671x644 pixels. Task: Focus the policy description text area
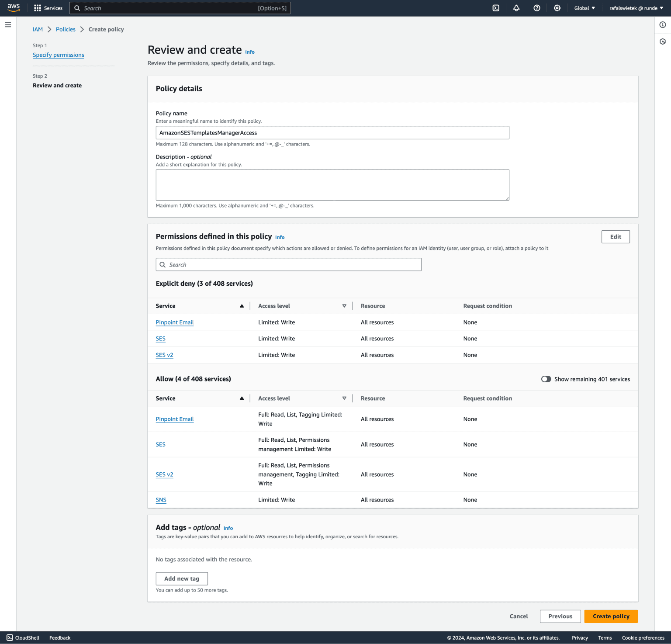coord(332,184)
